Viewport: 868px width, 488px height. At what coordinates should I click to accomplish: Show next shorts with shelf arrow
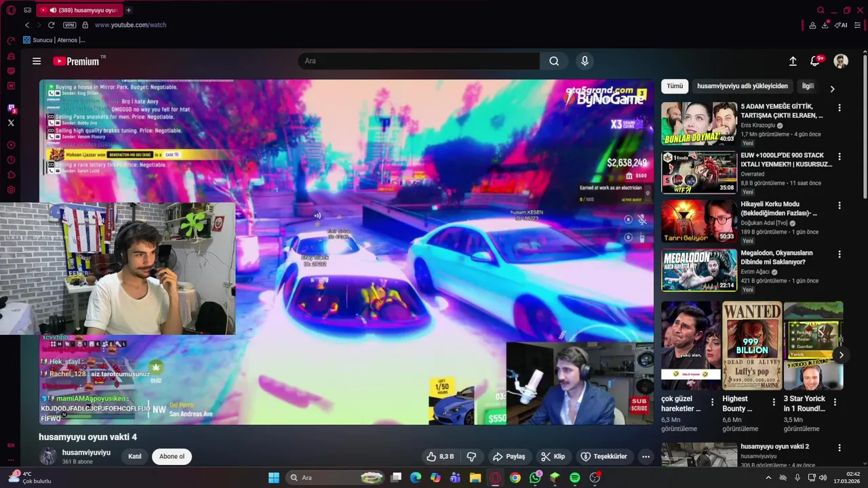click(x=841, y=355)
